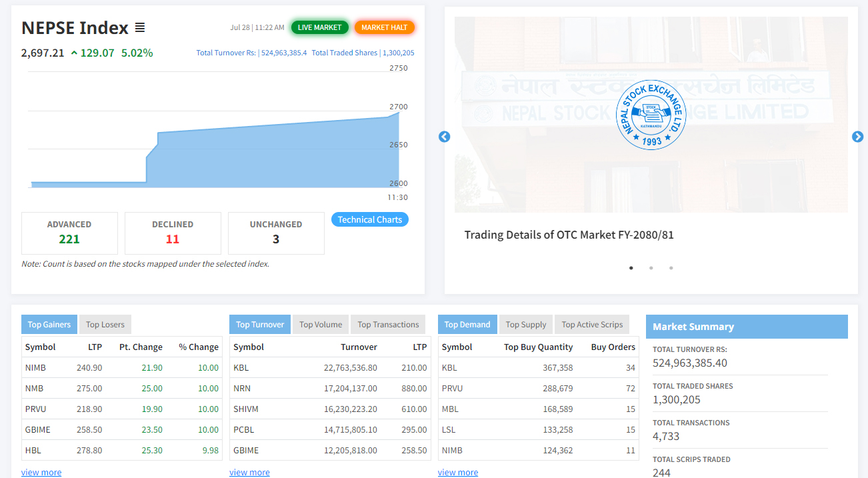Open Trading Details of OTC Market headline
This screenshot has height=478, width=868.
pyautogui.click(x=569, y=235)
